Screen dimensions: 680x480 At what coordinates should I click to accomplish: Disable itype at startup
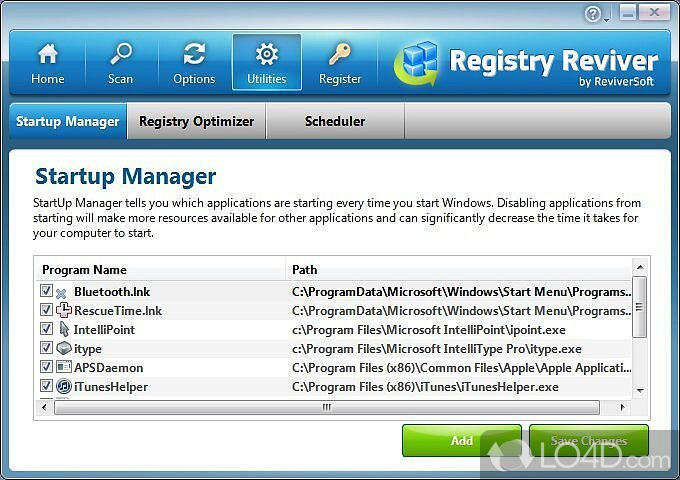pyautogui.click(x=46, y=348)
